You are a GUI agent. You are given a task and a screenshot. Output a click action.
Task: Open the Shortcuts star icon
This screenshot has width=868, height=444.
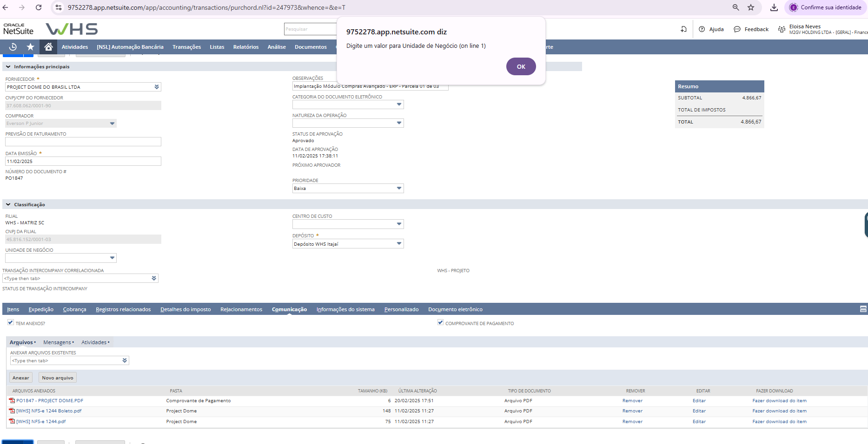[31, 47]
